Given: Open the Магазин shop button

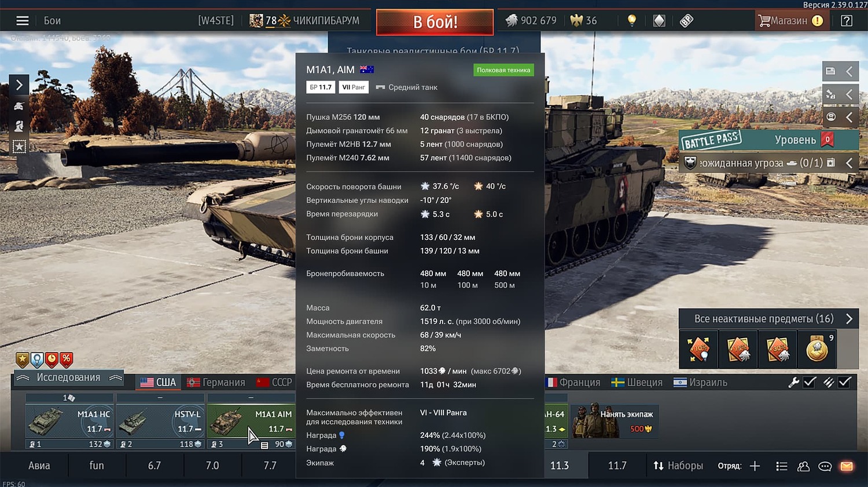Looking at the screenshot, I should pyautogui.click(x=790, y=21).
